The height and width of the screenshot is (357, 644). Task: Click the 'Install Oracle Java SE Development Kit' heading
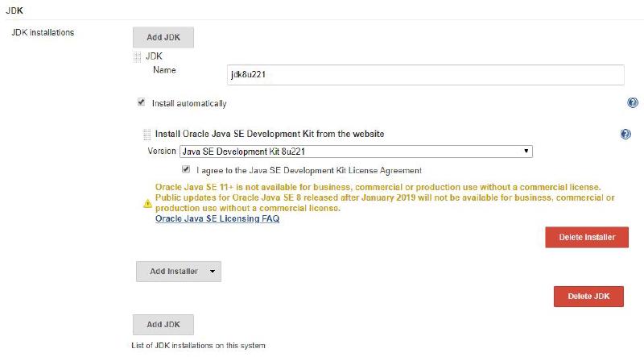270,134
